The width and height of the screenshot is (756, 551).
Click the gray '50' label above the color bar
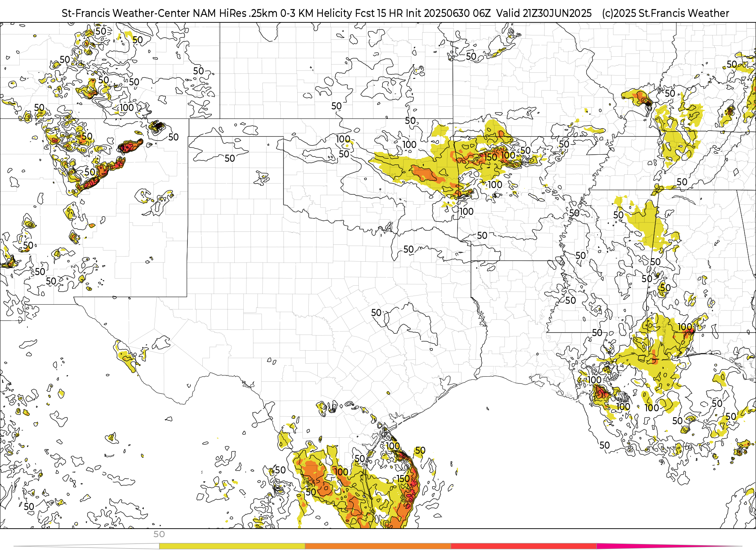point(159,534)
